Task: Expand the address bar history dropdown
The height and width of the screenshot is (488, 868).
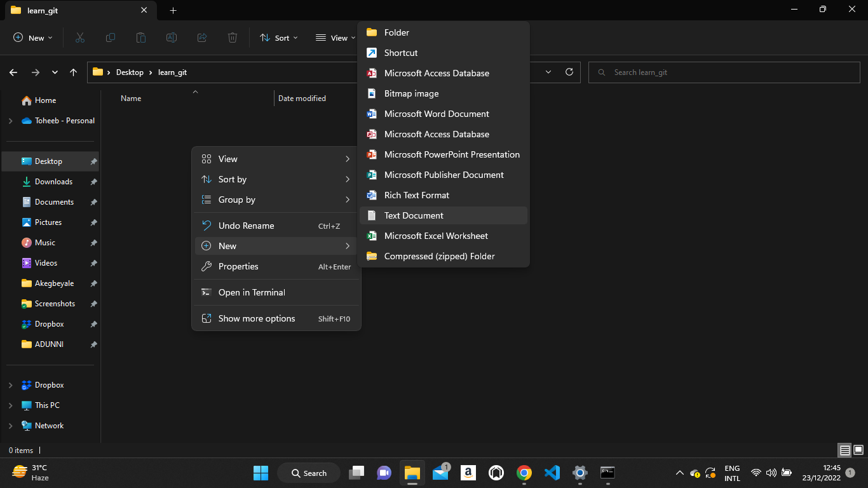Action: (548, 72)
